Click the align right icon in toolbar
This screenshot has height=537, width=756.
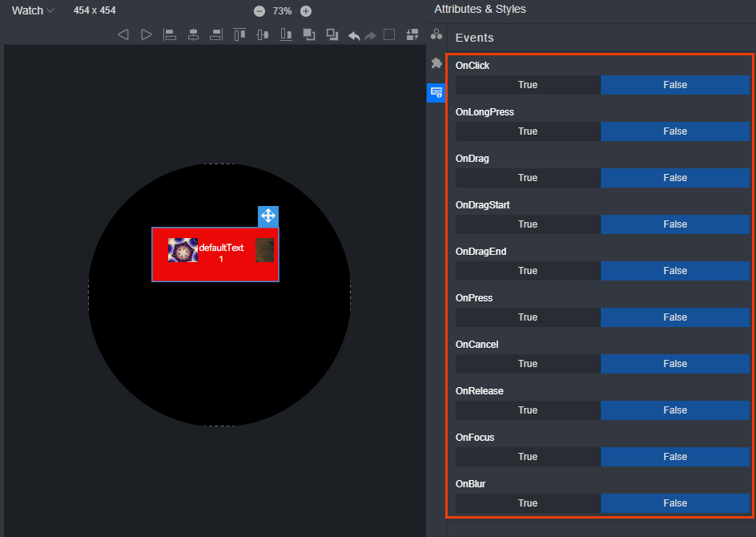tap(216, 34)
